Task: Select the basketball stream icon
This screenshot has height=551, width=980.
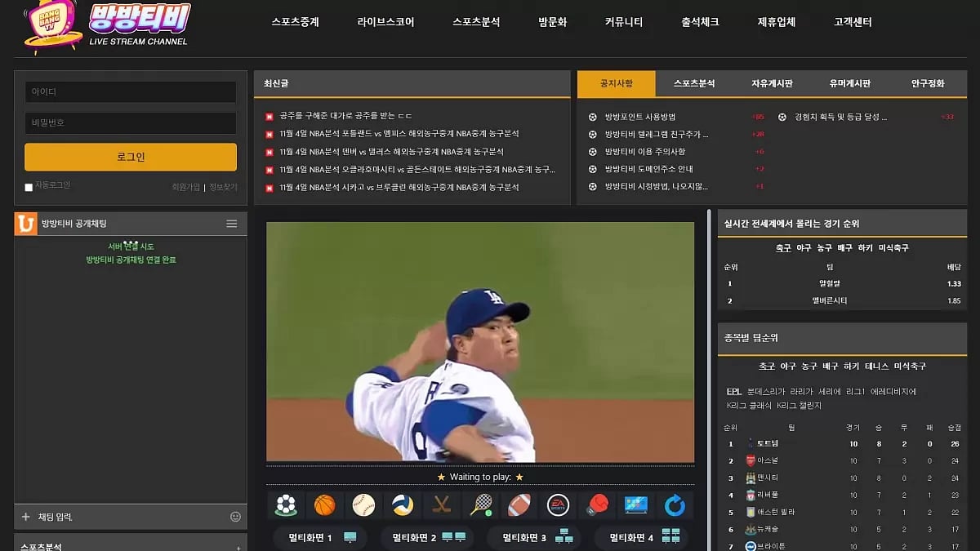Action: (x=325, y=505)
